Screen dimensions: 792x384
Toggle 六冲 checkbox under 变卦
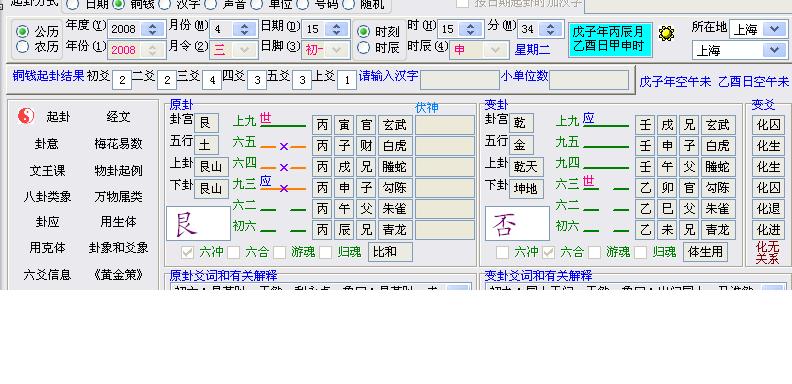click(503, 252)
